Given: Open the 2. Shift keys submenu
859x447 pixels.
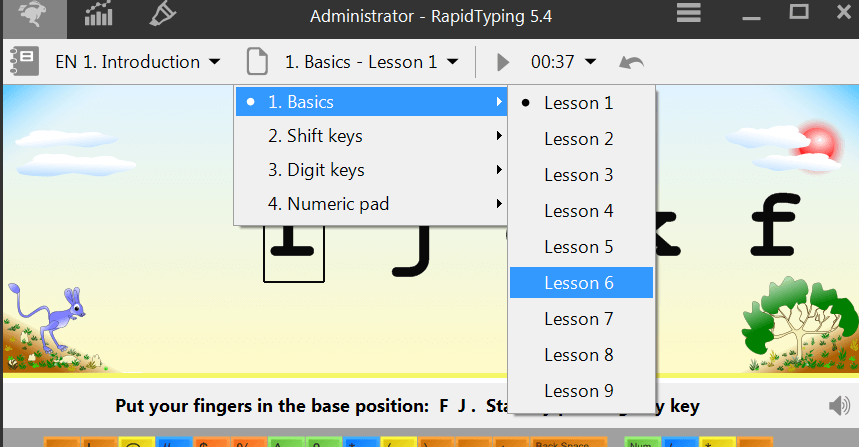Looking at the screenshot, I should [371, 136].
